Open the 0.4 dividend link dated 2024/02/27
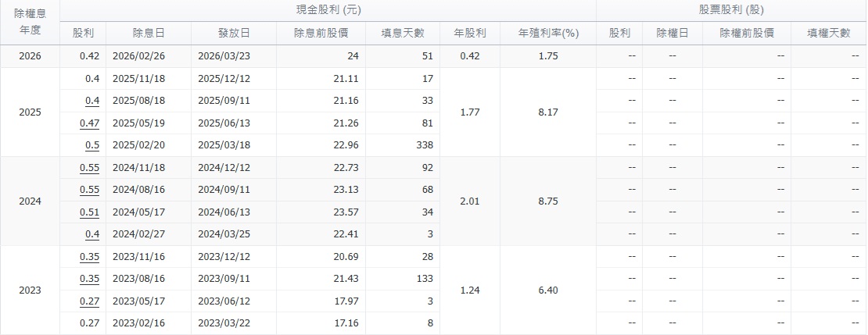Viewport: 868px width, 335px height. coord(92,233)
